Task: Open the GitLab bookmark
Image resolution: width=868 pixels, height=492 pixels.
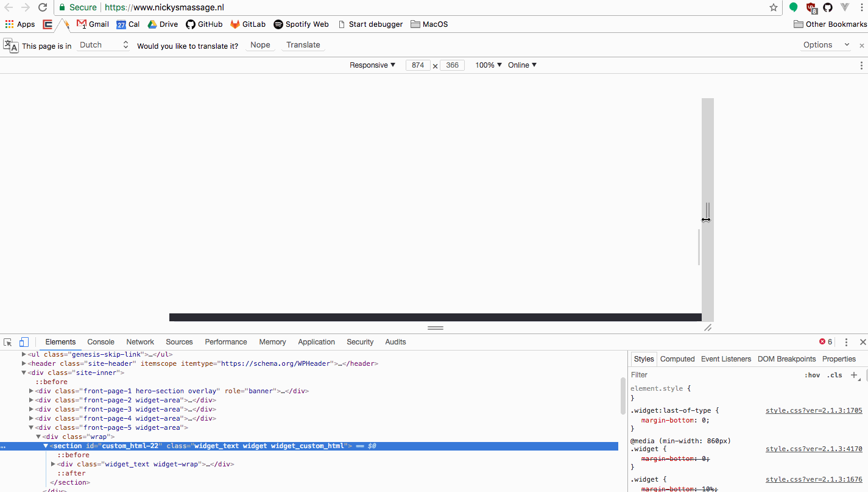Action: click(248, 24)
